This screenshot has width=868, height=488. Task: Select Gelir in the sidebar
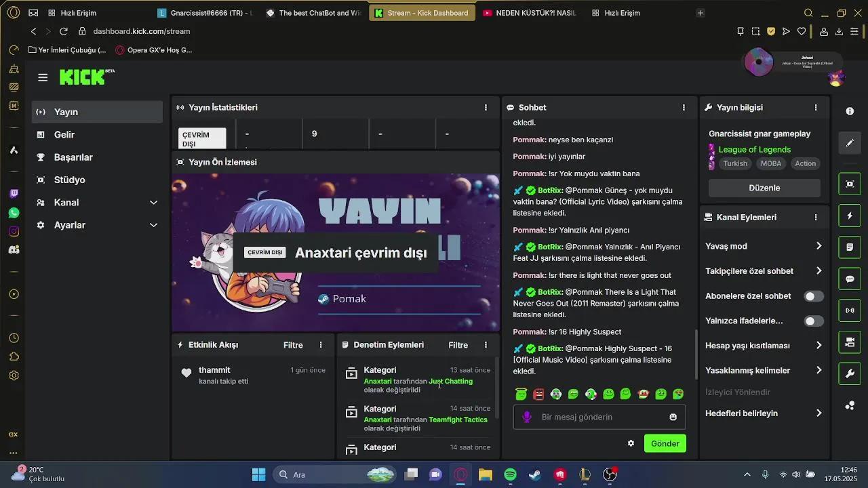(x=97, y=135)
